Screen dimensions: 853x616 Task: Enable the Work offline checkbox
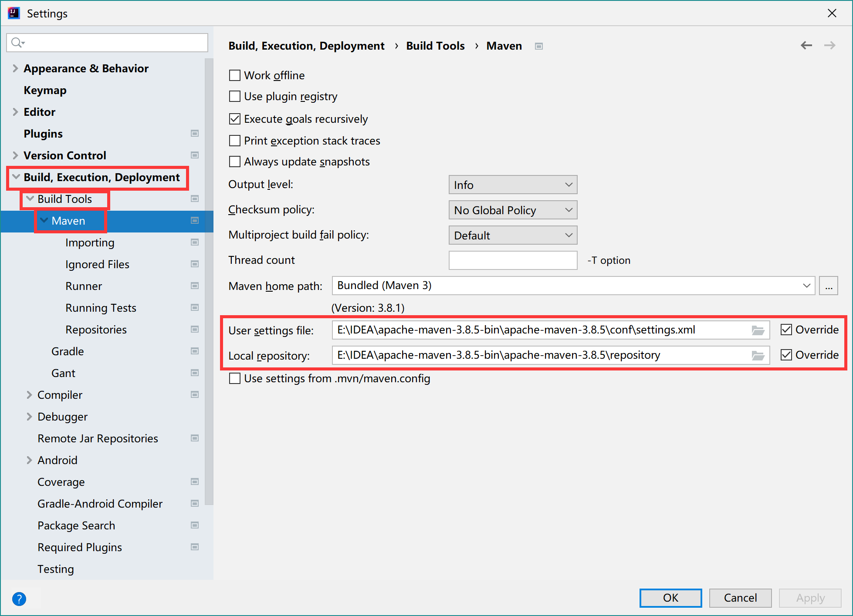pyautogui.click(x=235, y=76)
